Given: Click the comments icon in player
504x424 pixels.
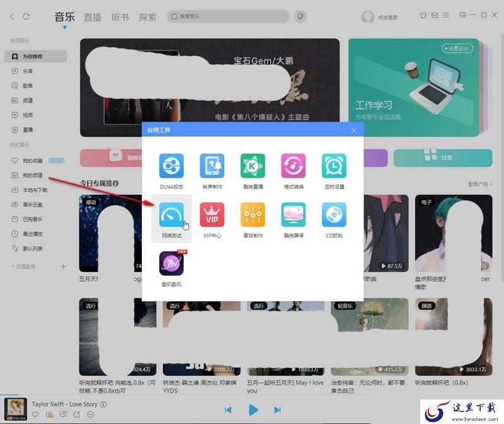Looking at the screenshot, I should [x=64, y=415].
